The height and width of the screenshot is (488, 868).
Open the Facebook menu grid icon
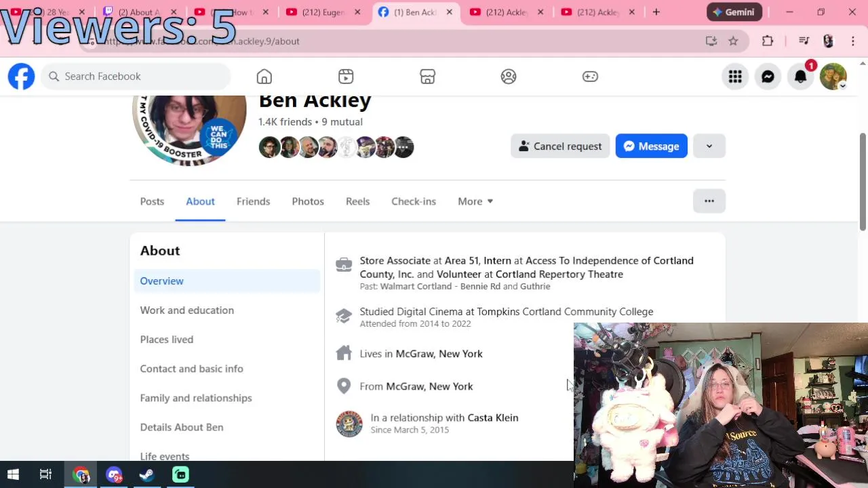click(735, 77)
